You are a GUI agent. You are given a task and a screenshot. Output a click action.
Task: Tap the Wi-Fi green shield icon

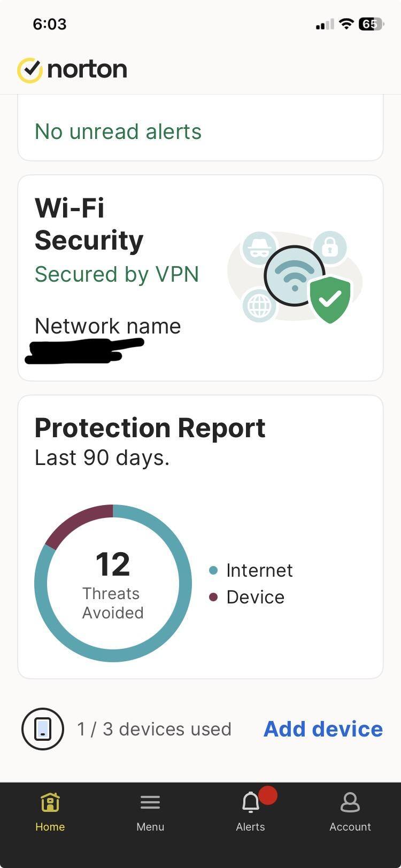tap(330, 299)
